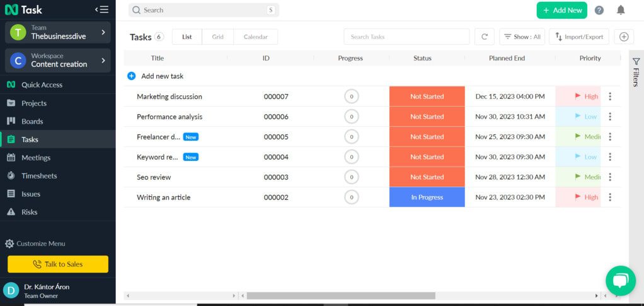Viewport: 644px width, 306px height.
Task: Open the three-dot menu for Keyword task
Action: tap(610, 156)
